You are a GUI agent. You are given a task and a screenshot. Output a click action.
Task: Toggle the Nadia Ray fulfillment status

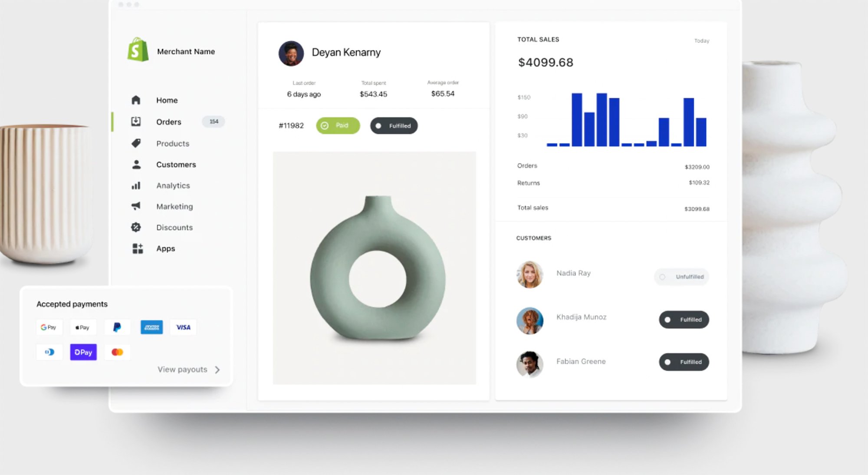[683, 277]
